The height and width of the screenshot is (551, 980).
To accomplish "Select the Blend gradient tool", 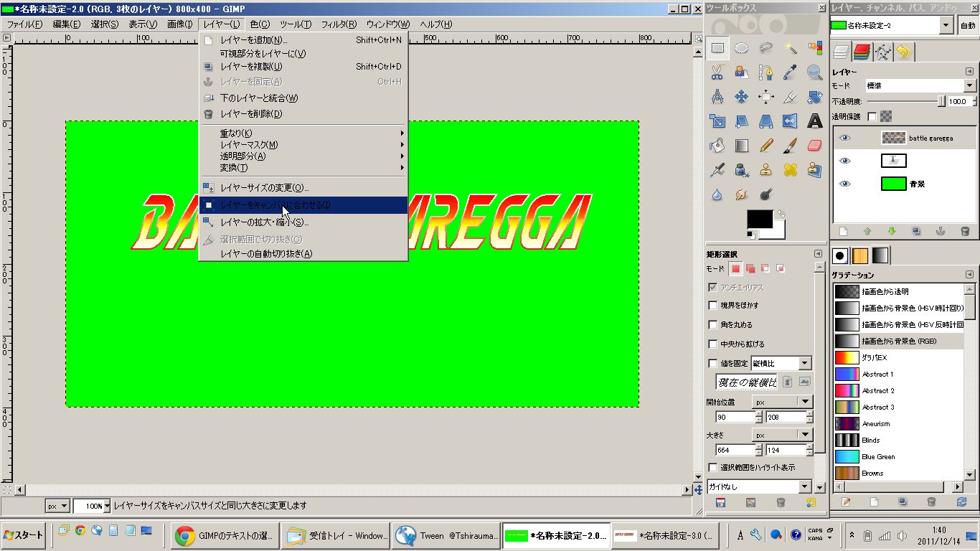I will click(x=742, y=146).
